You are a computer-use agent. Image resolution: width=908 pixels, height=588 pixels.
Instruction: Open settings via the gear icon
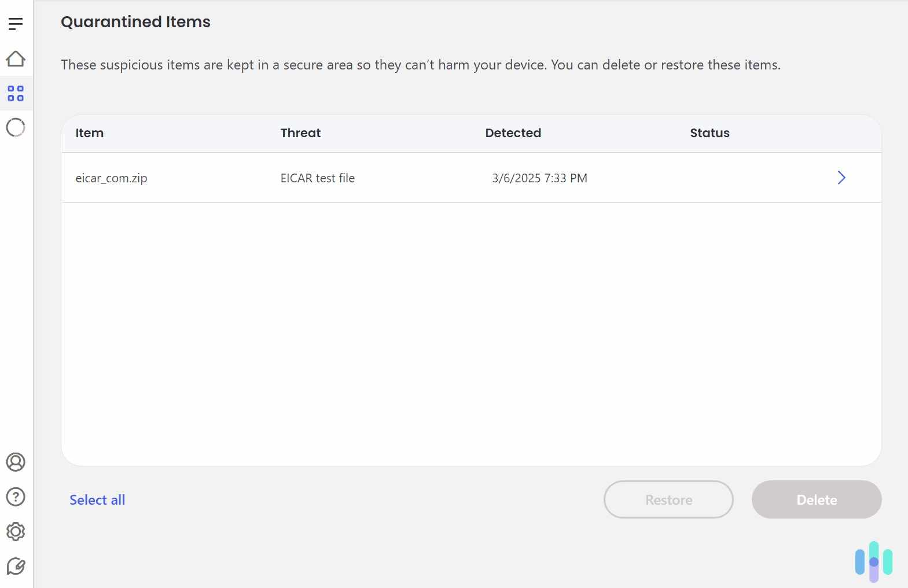(x=16, y=531)
